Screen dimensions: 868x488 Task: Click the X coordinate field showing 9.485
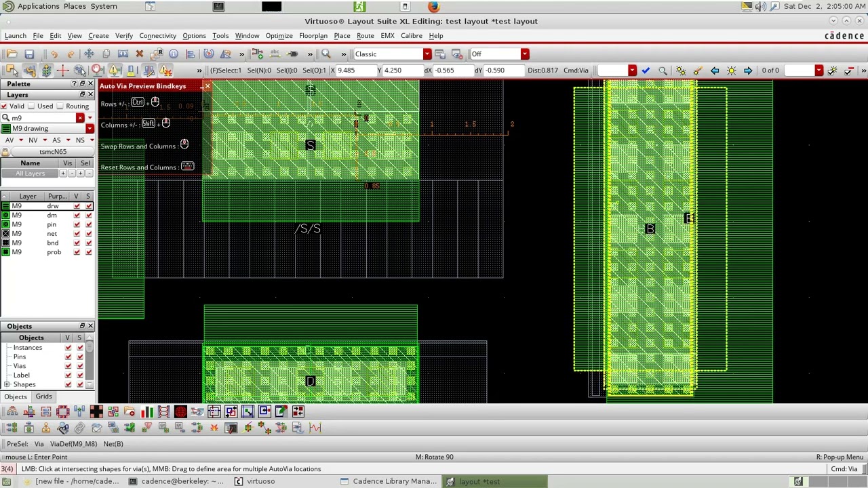coord(355,70)
